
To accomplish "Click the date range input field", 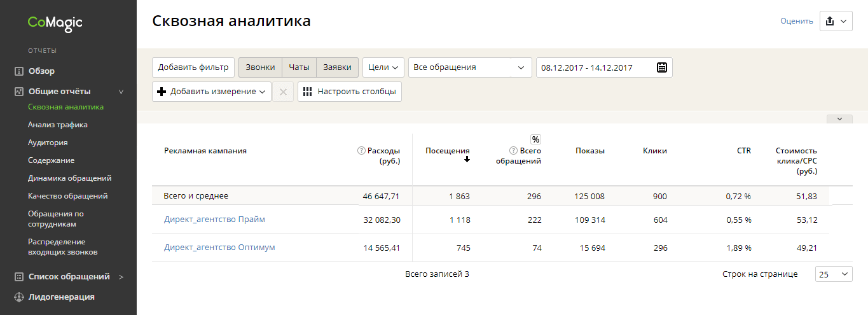I will tap(595, 67).
